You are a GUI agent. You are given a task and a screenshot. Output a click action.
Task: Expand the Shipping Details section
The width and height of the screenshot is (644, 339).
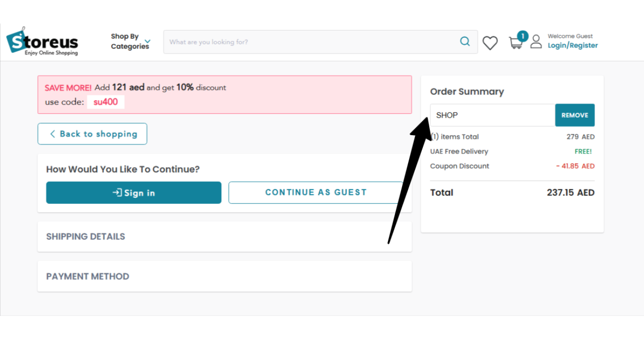pos(225,236)
